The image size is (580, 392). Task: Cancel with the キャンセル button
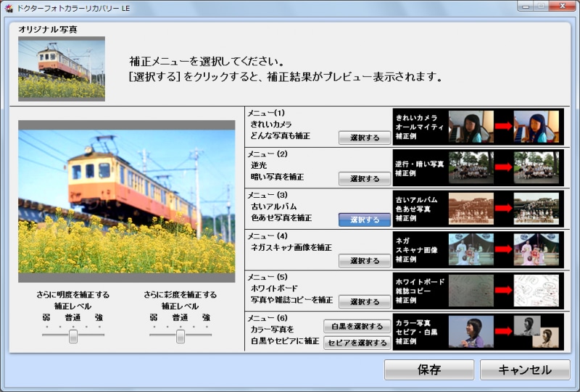pos(525,370)
